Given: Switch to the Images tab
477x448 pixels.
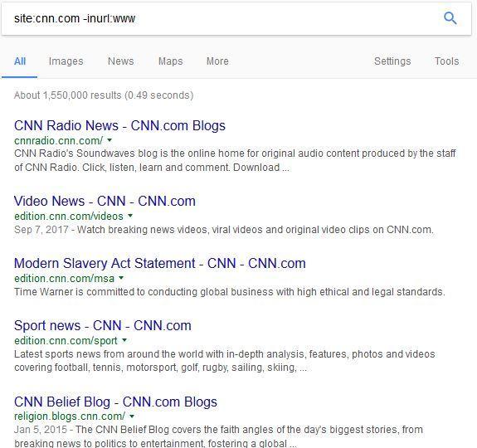Looking at the screenshot, I should pos(66,61).
